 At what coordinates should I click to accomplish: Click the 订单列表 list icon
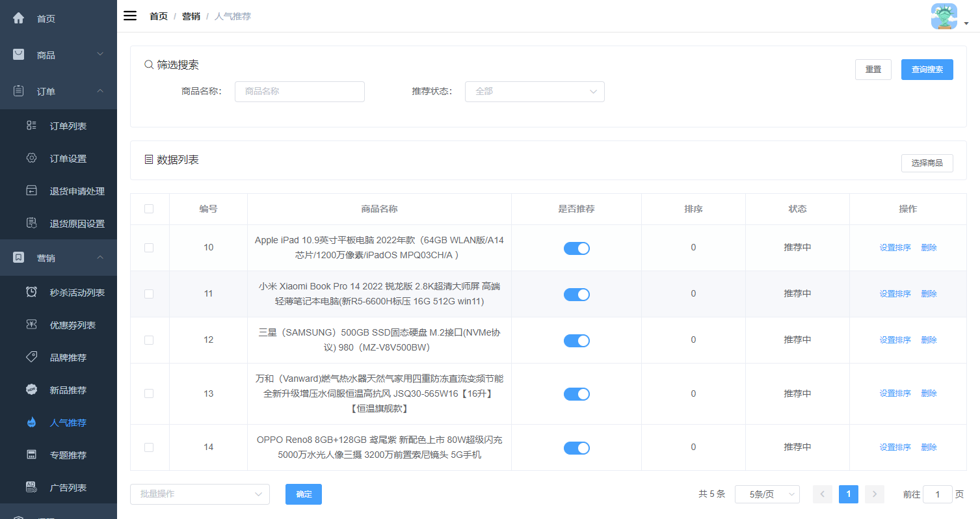(x=31, y=126)
